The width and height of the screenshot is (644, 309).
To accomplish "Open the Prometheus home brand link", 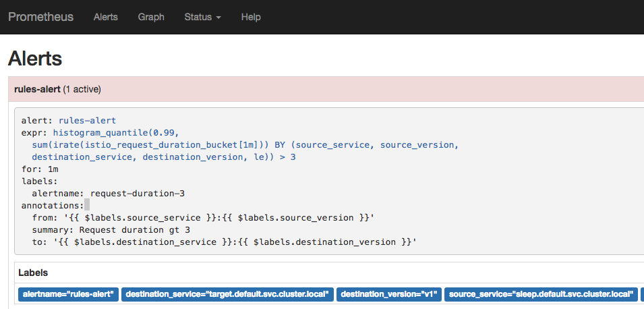I will [x=40, y=17].
